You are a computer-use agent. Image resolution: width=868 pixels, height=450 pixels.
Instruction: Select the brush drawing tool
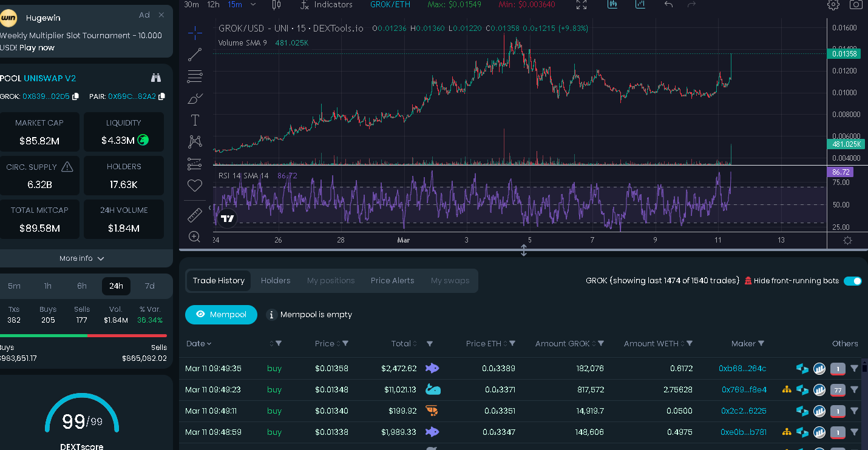coord(195,98)
